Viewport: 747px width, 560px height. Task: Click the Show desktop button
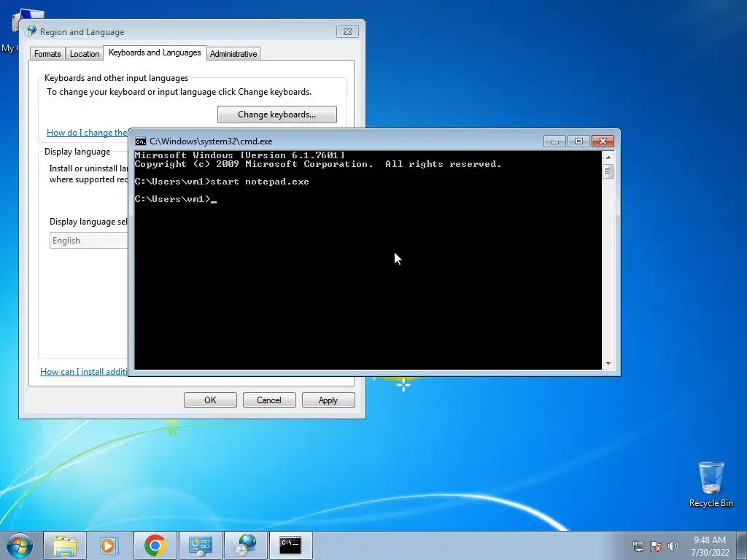pyautogui.click(x=742, y=545)
